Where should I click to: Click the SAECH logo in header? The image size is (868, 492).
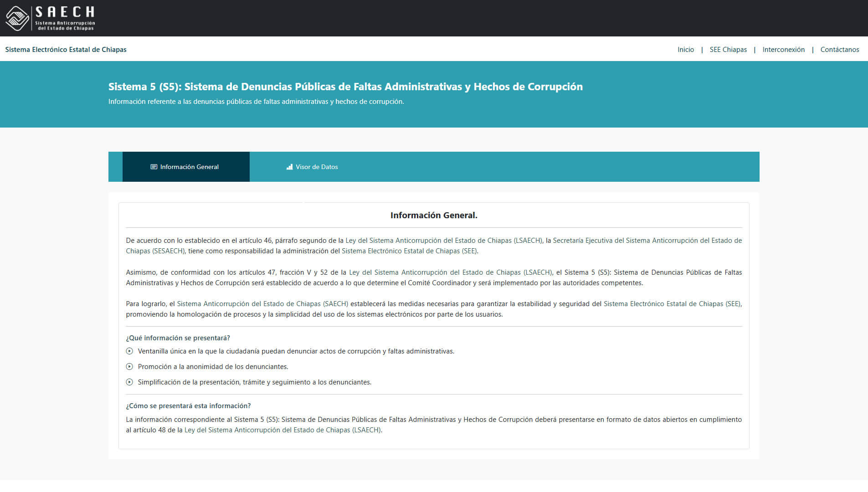[x=50, y=18]
